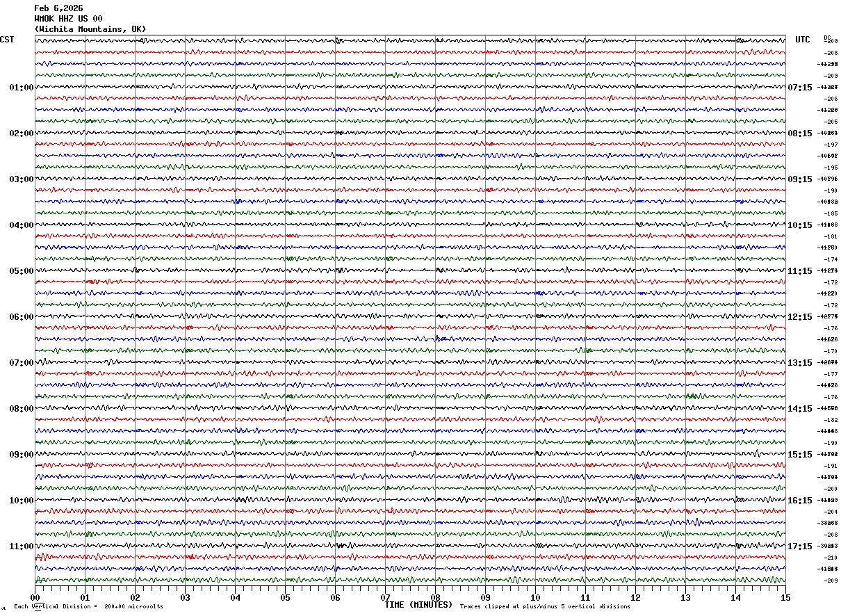
Task: Pick the 07:00 CST time marker
Action: (21, 363)
